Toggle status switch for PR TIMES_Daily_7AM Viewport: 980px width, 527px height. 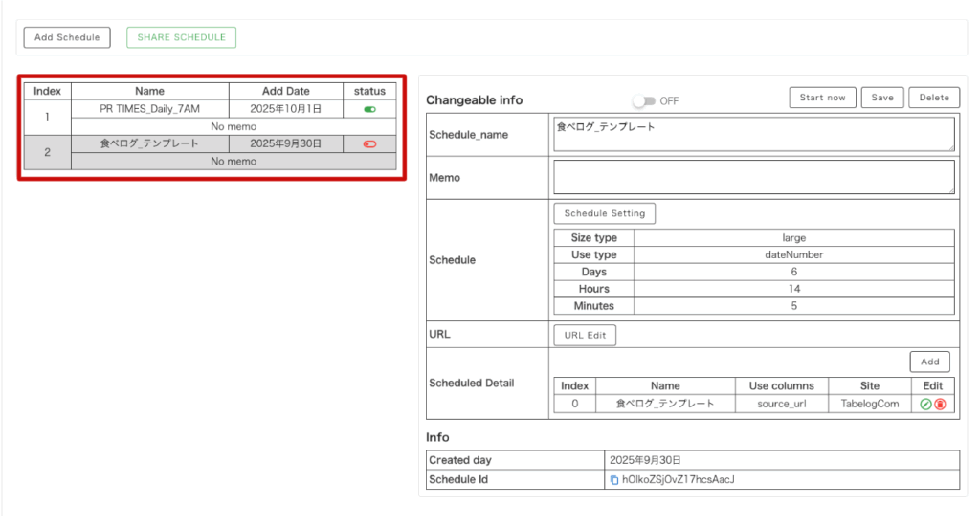(369, 109)
